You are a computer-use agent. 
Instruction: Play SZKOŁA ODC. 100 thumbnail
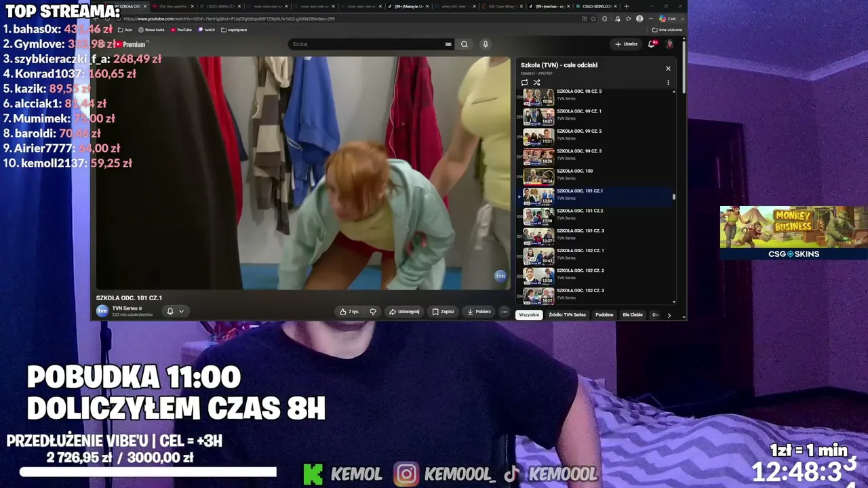point(538,177)
